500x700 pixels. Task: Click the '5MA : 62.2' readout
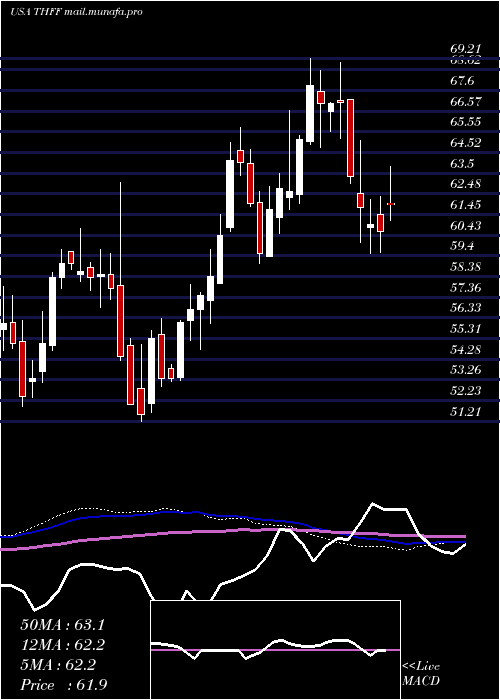(x=58, y=665)
